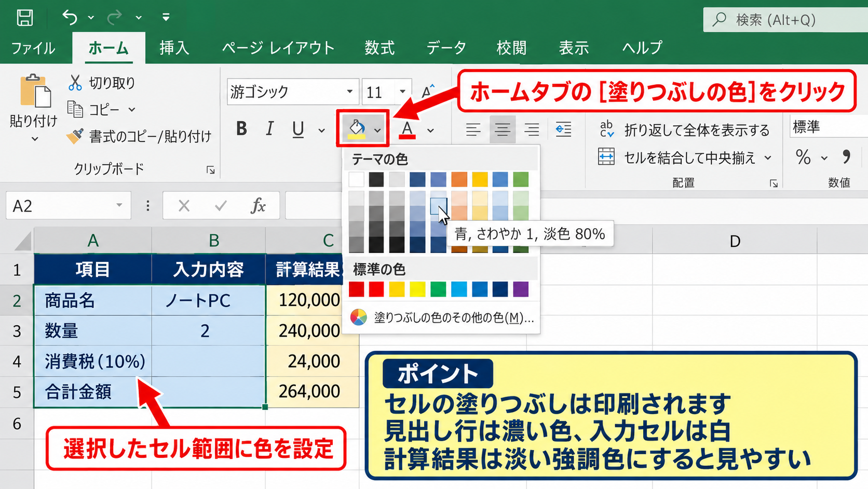Open the ファイル tab

[x=33, y=48]
